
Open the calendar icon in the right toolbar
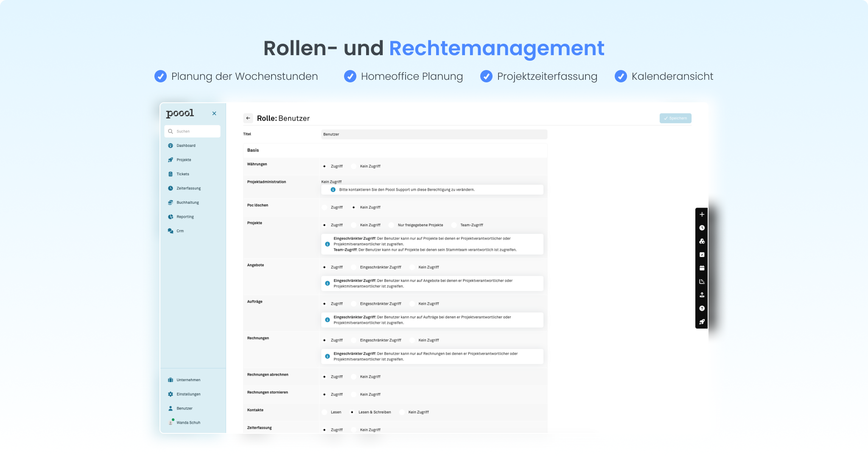[x=702, y=267]
